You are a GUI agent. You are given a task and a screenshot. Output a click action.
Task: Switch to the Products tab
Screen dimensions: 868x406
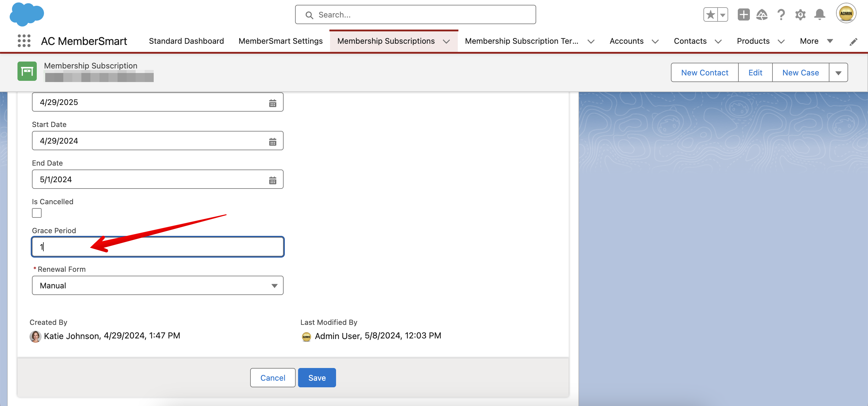coord(753,41)
